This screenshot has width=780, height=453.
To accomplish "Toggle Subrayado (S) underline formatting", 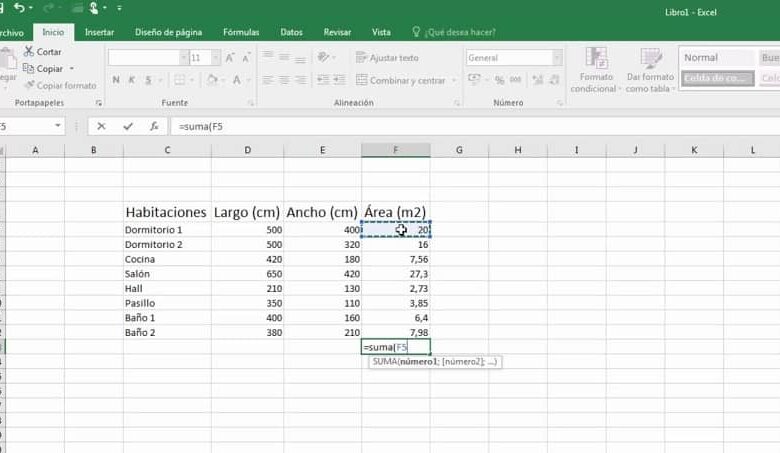I will click(x=148, y=80).
